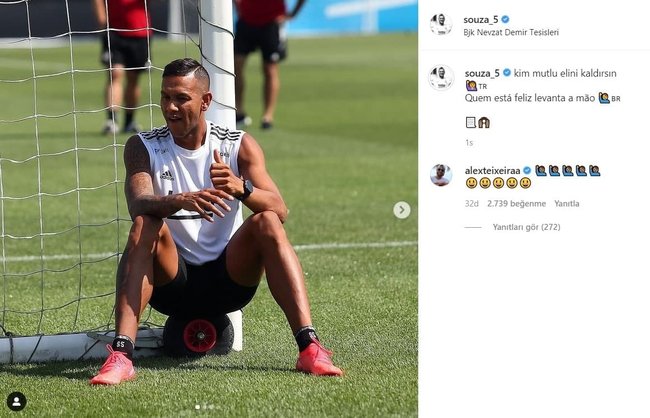Select the first carousel dot indicator
This screenshot has width=650, height=418.
197,407
